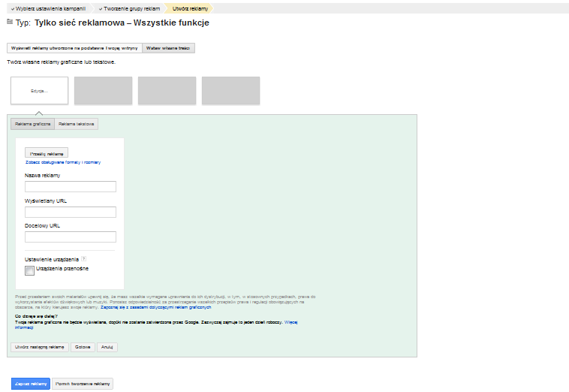Click the second empty ad placeholder thumbnail
The width and height of the screenshot is (569, 392).
point(167,90)
